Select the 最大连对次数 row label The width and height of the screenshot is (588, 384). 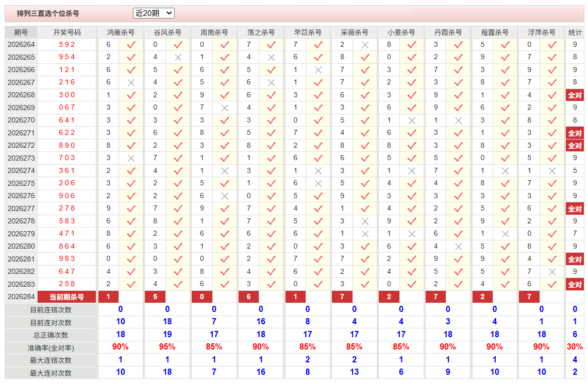click(x=51, y=373)
